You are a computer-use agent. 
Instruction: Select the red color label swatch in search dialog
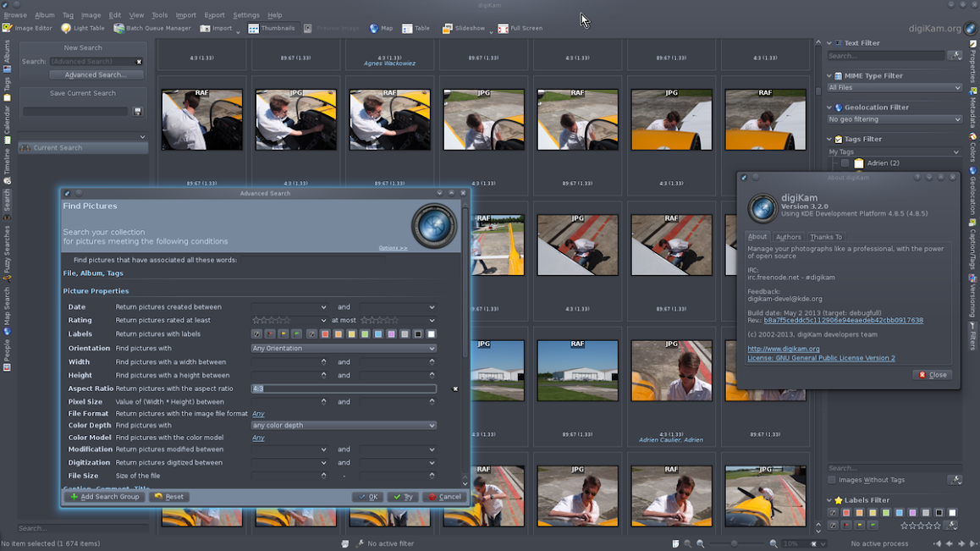coord(325,334)
